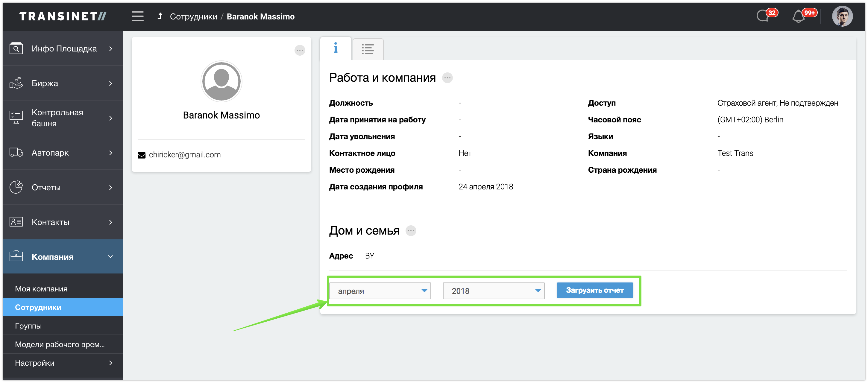Open options dots beside Работа и компания
The width and height of the screenshot is (868, 383).
[x=447, y=78]
